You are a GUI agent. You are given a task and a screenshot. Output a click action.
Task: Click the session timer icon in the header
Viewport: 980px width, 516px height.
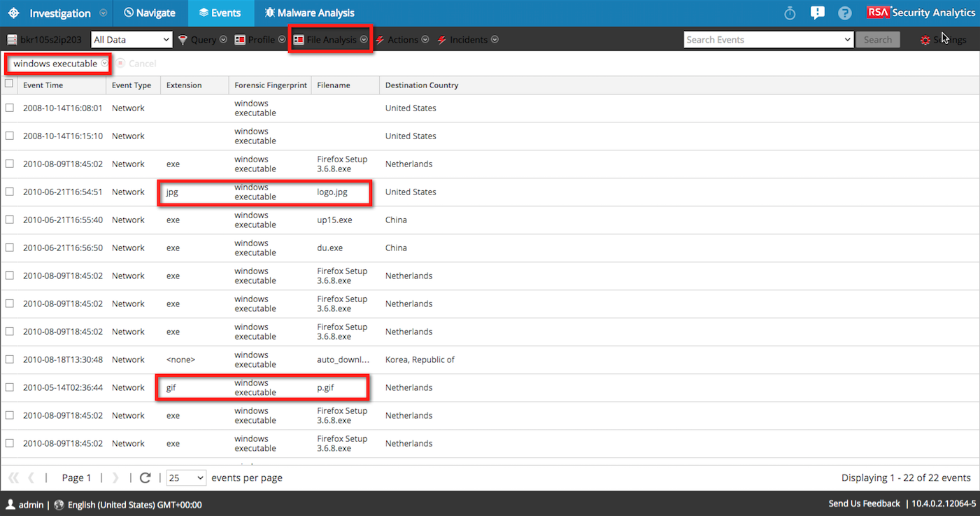pyautogui.click(x=789, y=12)
